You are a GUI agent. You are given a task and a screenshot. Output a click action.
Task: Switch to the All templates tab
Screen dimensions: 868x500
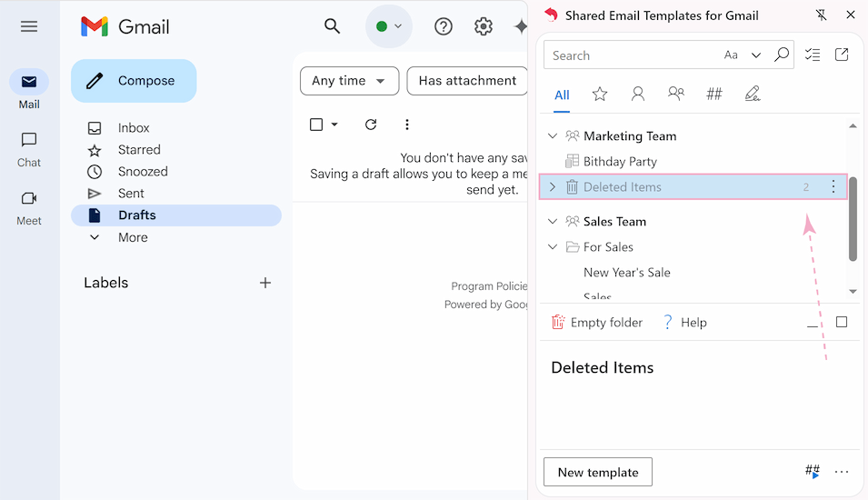pyautogui.click(x=562, y=95)
